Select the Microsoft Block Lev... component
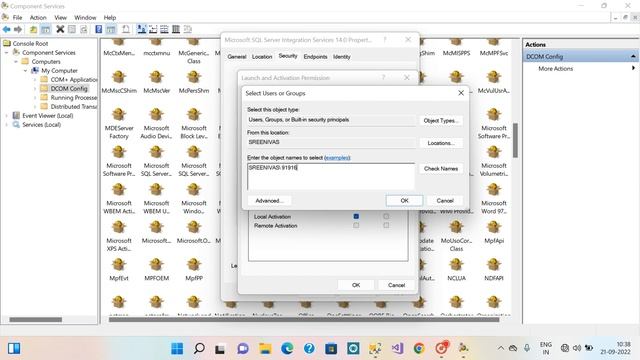The width and height of the screenshot is (640, 360). click(194, 123)
